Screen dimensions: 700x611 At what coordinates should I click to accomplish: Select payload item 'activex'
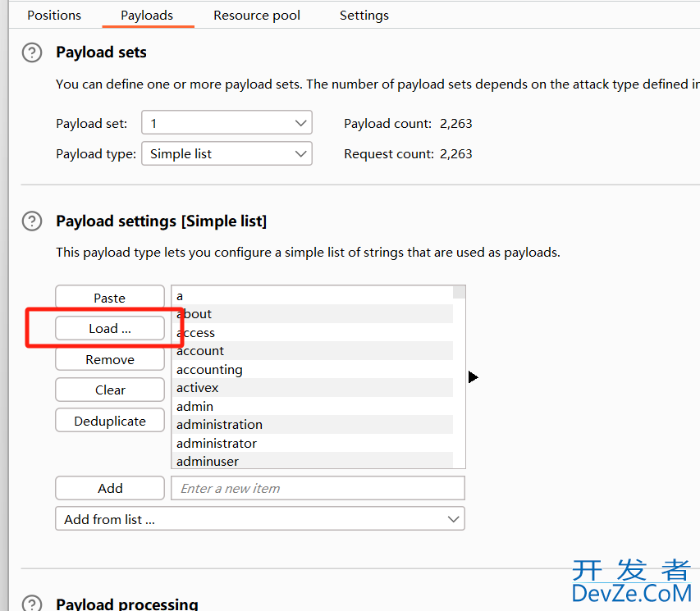click(313, 387)
